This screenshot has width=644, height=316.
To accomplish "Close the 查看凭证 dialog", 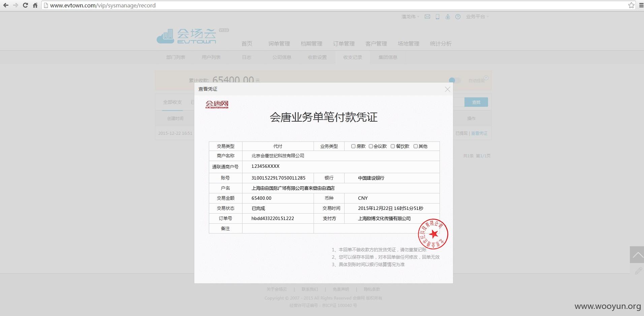I will 447,89.
